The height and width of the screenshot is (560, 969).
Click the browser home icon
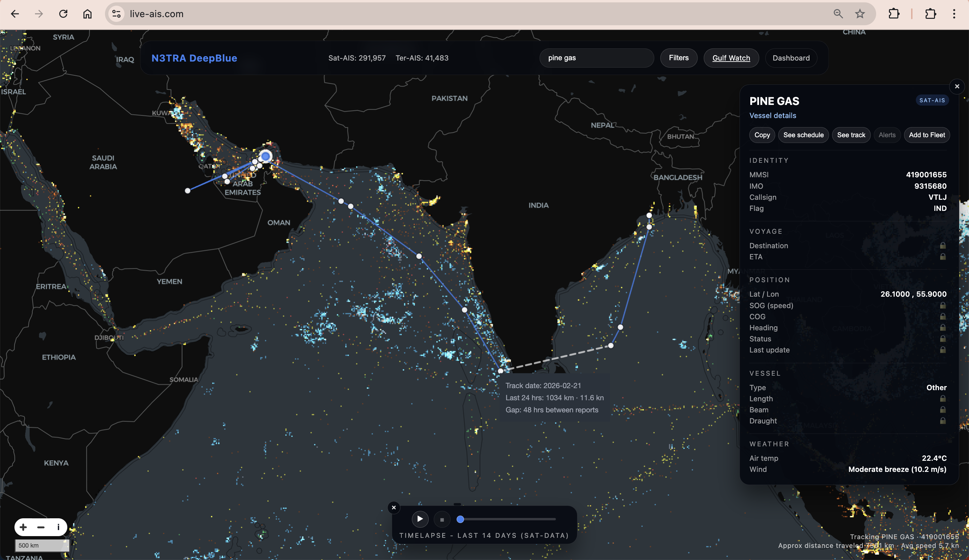point(88,14)
